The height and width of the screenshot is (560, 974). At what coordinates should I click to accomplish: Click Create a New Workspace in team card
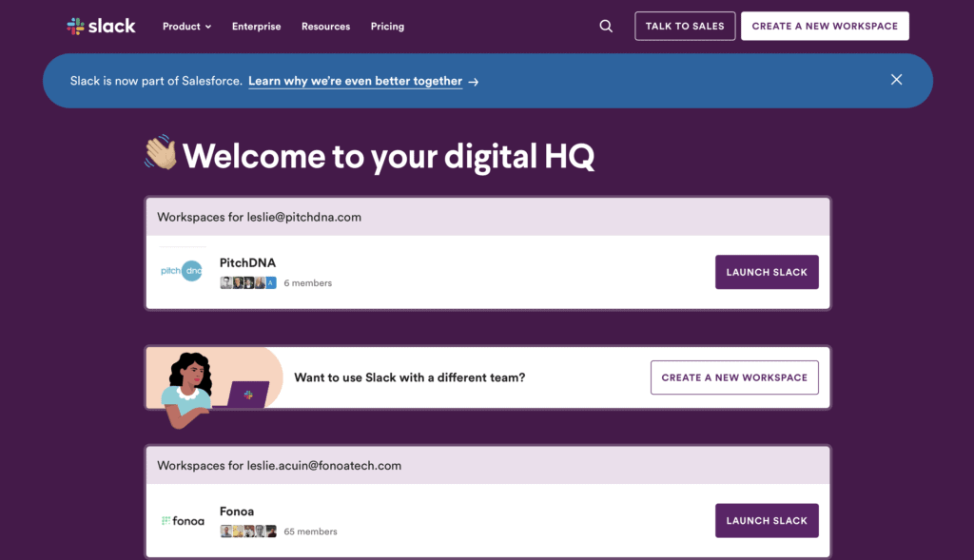734,377
